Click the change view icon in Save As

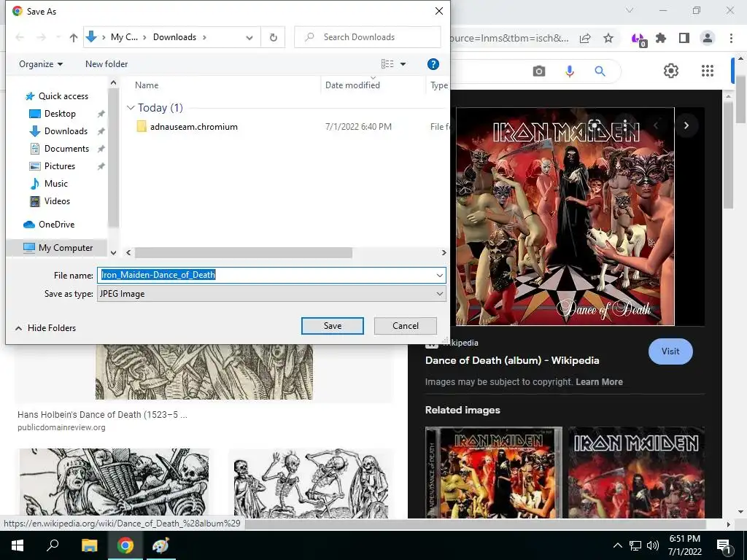387,64
